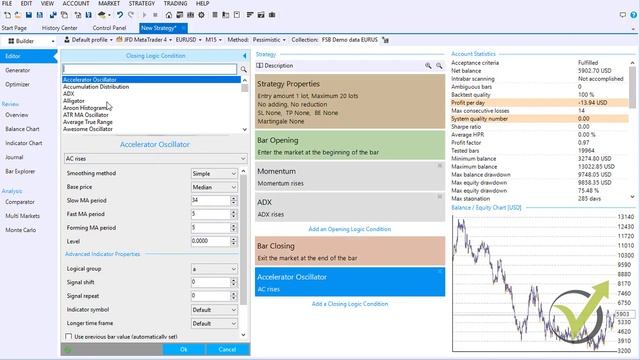Screen dimensions: 640x360
Task: Click the Stop square icon in toolbar
Action: [x=155, y=15]
